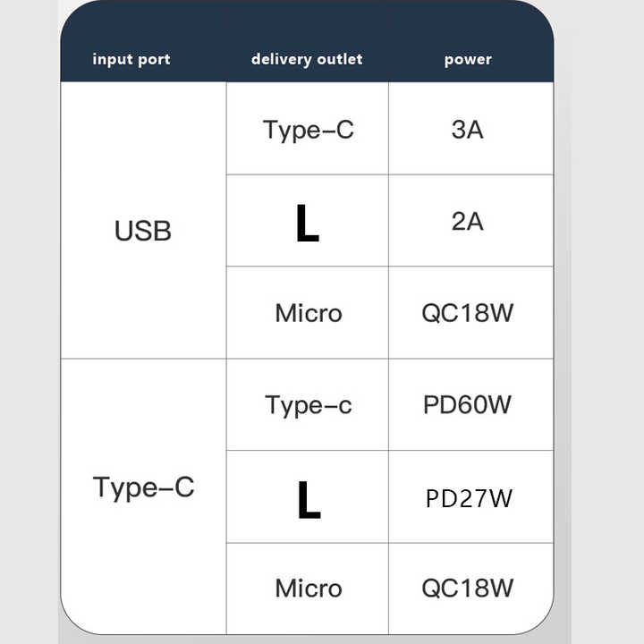Viewport: 644px width, 644px height.
Task: Select the PD27W power cell
Action: coord(471,496)
